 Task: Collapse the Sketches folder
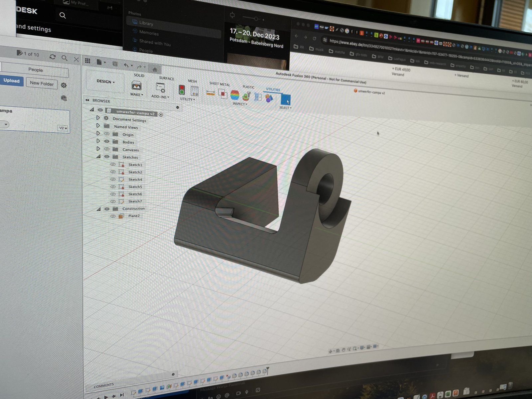pyautogui.click(x=98, y=156)
